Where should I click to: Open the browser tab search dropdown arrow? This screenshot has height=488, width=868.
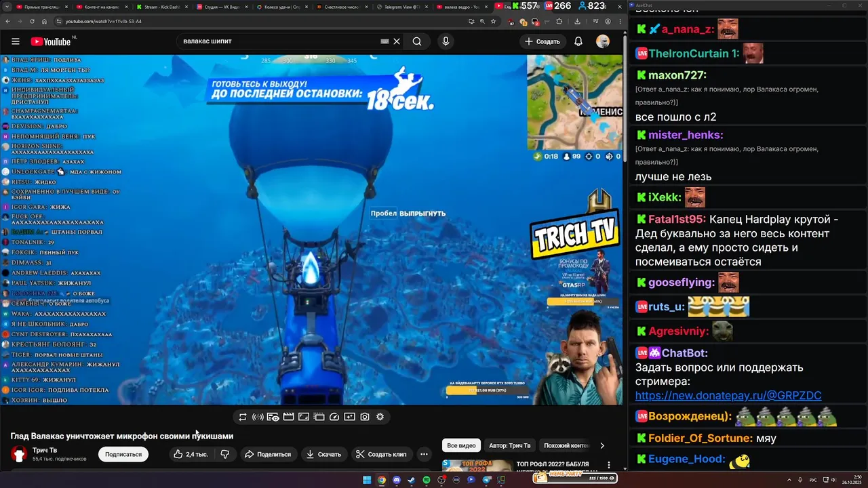click(x=6, y=6)
